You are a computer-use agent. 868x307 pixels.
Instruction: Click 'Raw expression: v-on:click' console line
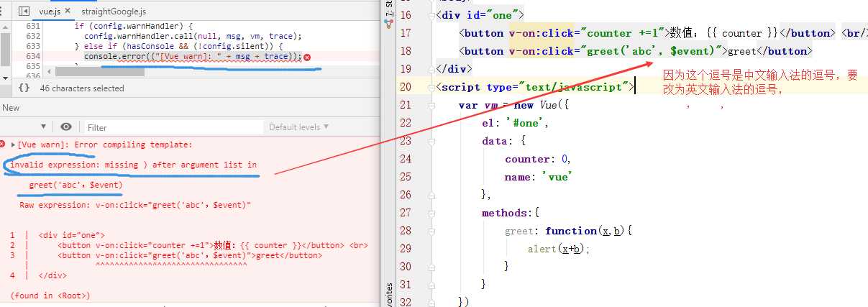click(x=135, y=205)
